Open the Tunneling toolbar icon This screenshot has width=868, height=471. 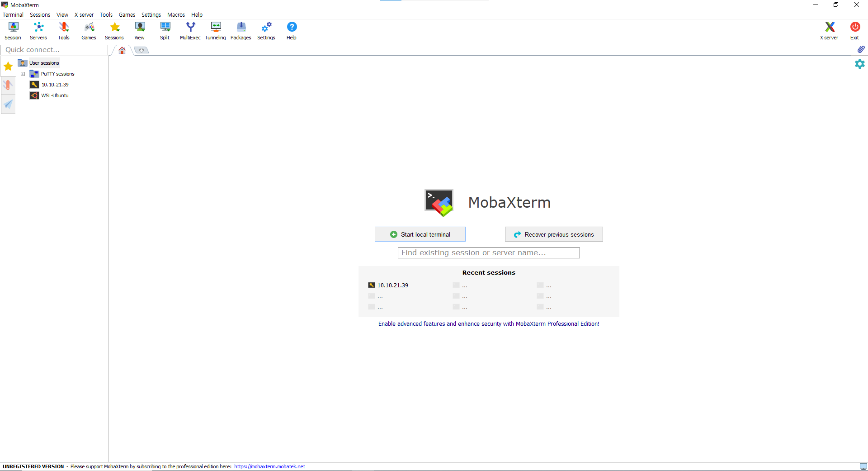[x=216, y=31]
